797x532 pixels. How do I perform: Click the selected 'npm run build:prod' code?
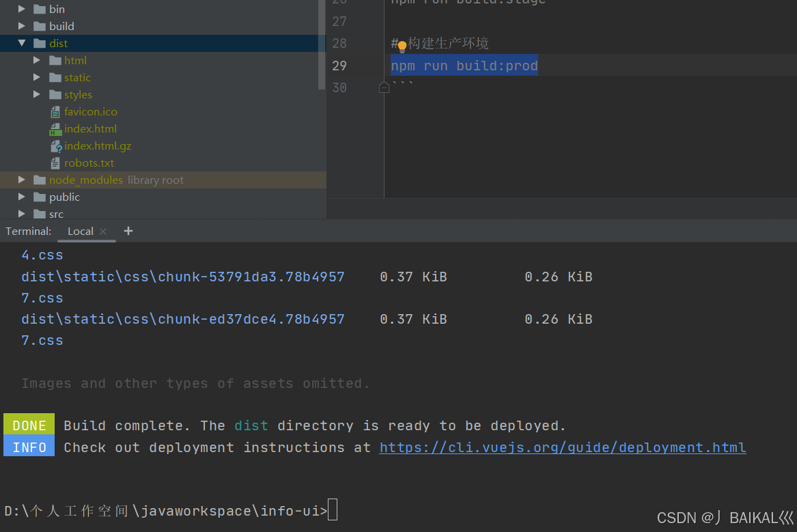[x=464, y=66]
